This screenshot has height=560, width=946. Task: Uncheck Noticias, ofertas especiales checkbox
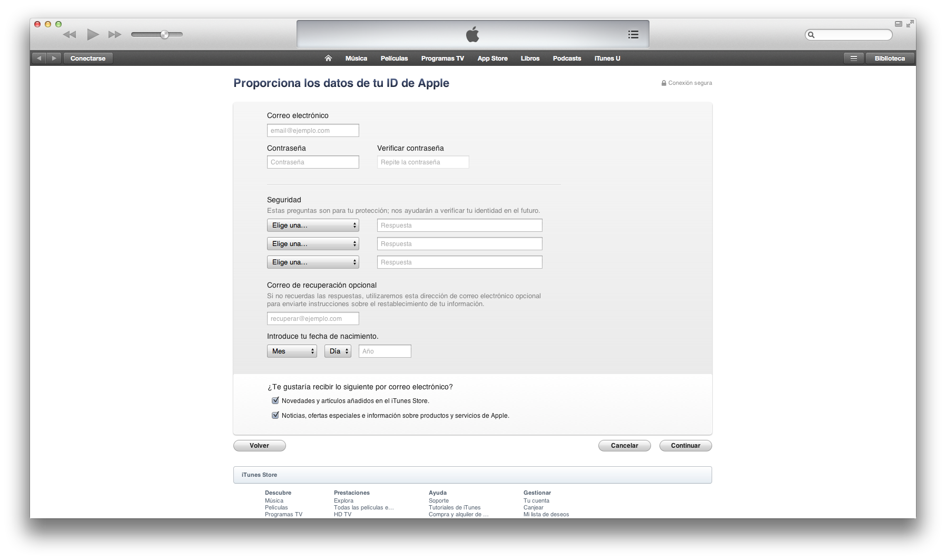(275, 415)
